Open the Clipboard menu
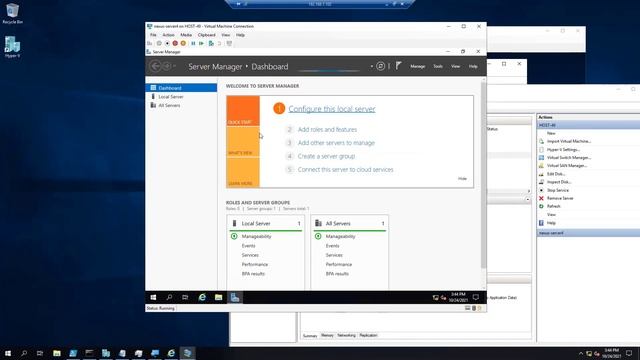This screenshot has width=640, height=360. point(207,35)
